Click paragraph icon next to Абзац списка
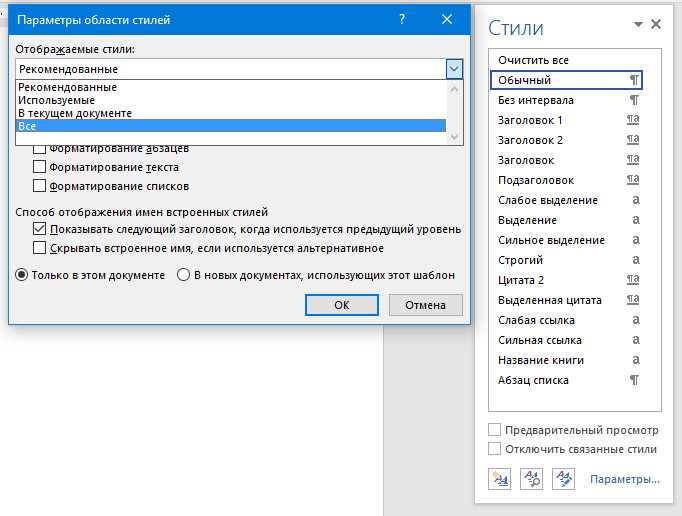 [634, 380]
